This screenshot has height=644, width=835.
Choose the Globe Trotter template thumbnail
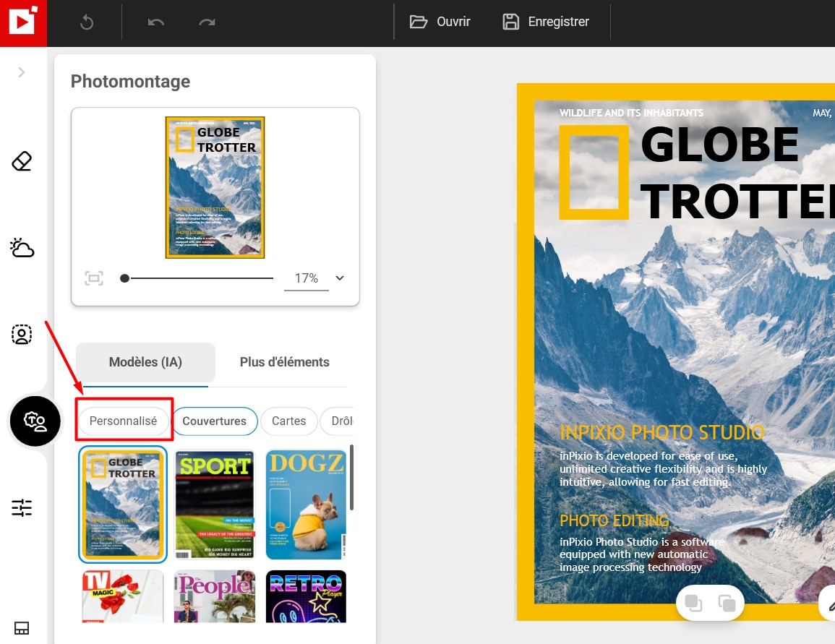[123, 504]
